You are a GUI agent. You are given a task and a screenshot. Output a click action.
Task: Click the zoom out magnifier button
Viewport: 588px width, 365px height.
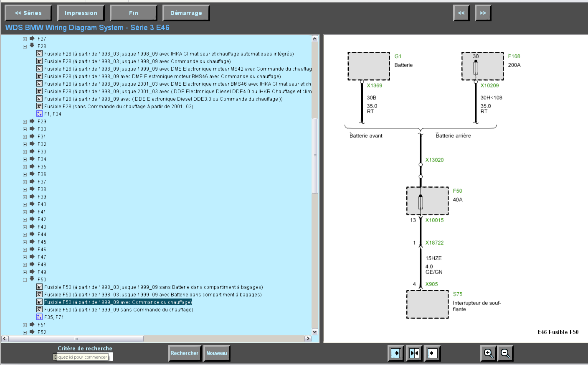505,353
